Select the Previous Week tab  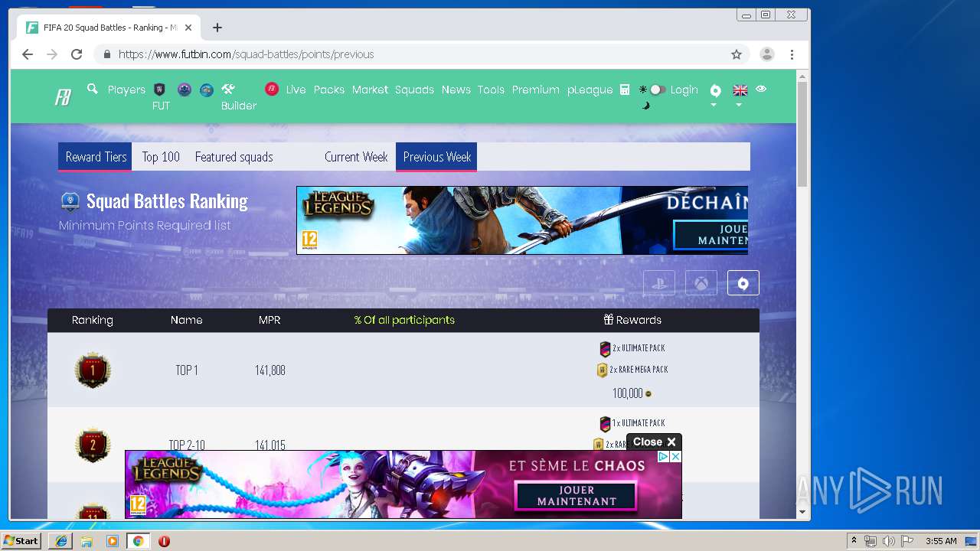click(x=436, y=157)
